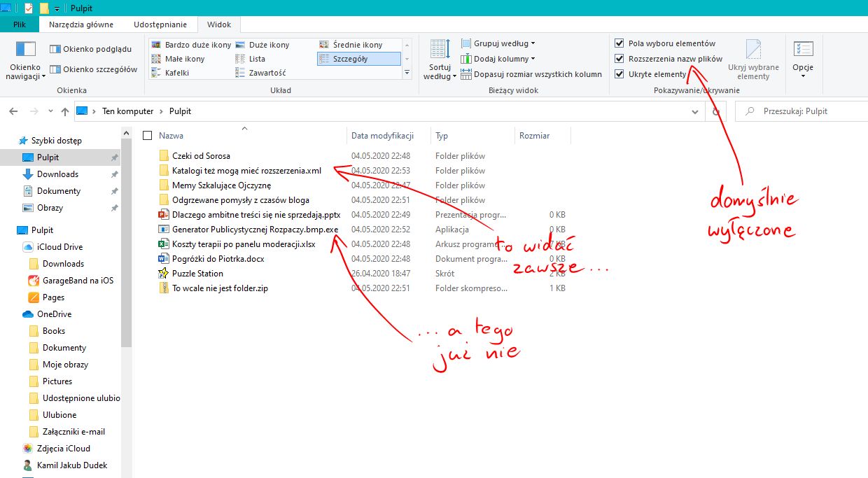This screenshot has width=868, height=478.
Task: Select Małe ikony layout
Action: tap(178, 59)
